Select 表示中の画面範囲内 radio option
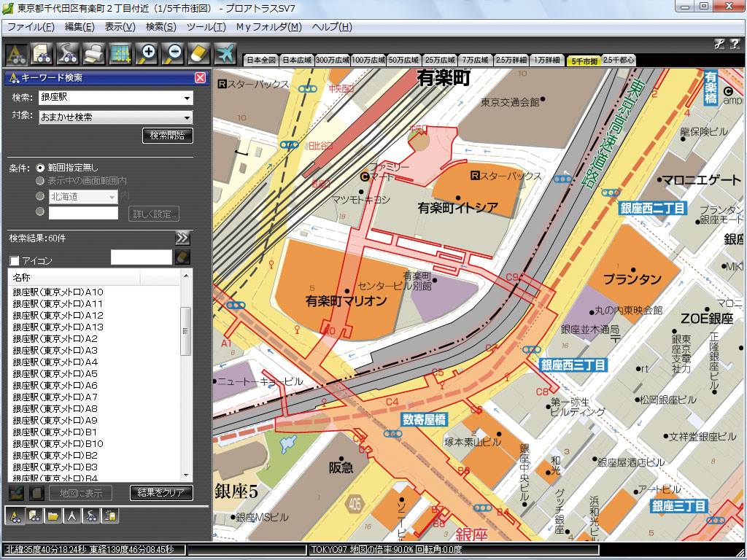Screen dimensions: 747x560 click(x=40, y=181)
